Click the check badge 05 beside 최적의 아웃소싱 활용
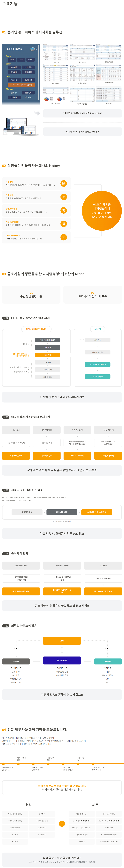Image resolution: width=124 pixels, height=868 pixels. click(6, 626)
